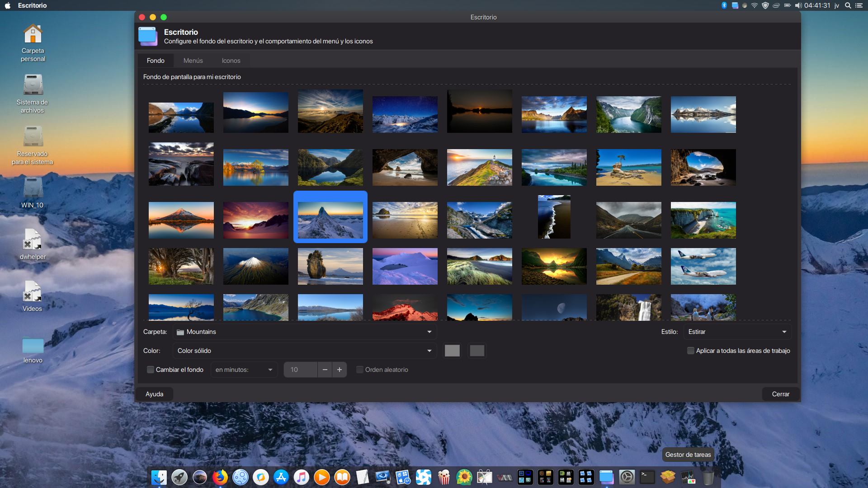Image resolution: width=868 pixels, height=488 pixels.
Task: Open the orange Books dock icon
Action: click(x=342, y=477)
